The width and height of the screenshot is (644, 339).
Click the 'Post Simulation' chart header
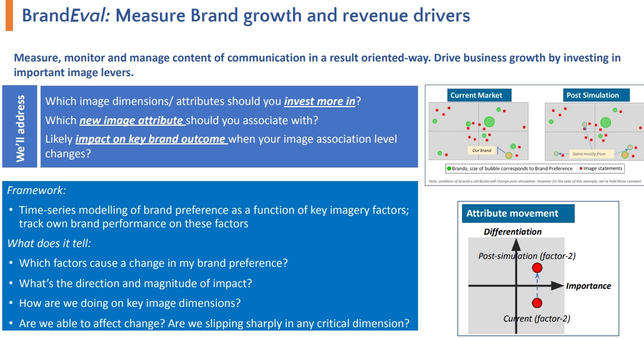(x=596, y=95)
